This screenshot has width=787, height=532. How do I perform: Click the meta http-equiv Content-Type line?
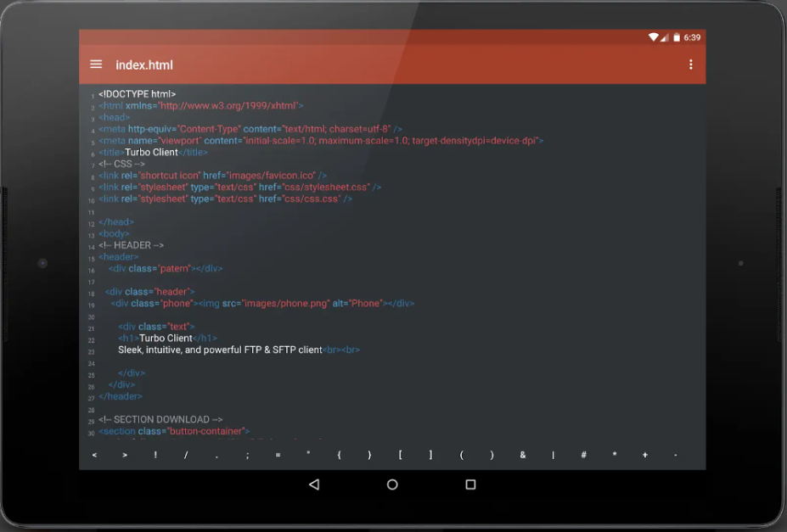coord(250,129)
